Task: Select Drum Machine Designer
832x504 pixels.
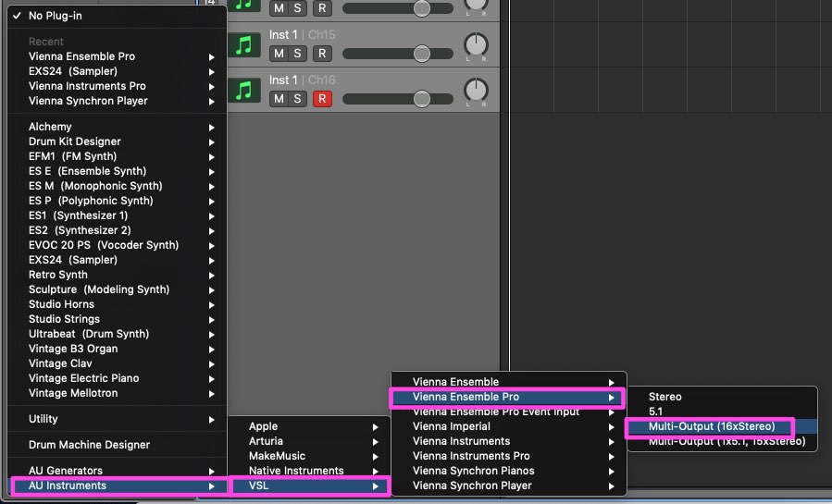Action: click(118, 445)
